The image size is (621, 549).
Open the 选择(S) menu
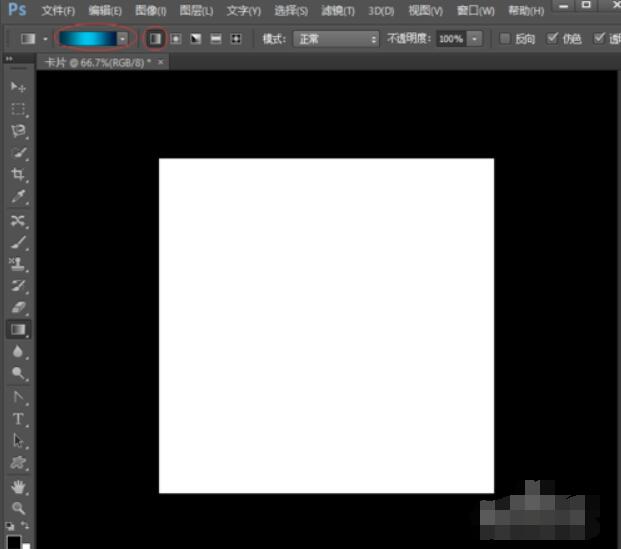(291, 11)
